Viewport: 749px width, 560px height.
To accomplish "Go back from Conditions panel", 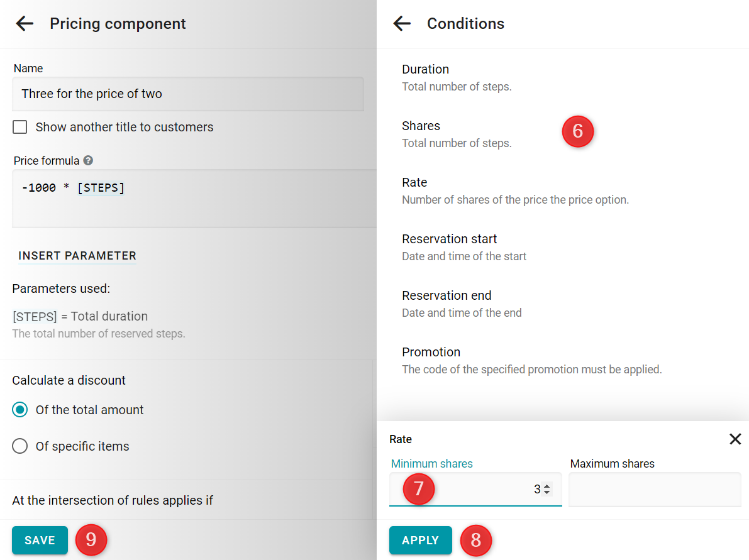I will tap(402, 23).
